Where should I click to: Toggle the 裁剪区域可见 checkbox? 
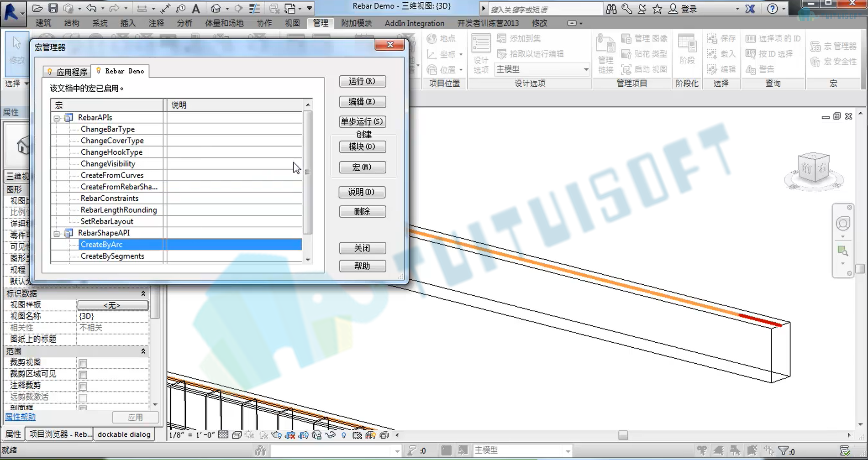tap(83, 375)
